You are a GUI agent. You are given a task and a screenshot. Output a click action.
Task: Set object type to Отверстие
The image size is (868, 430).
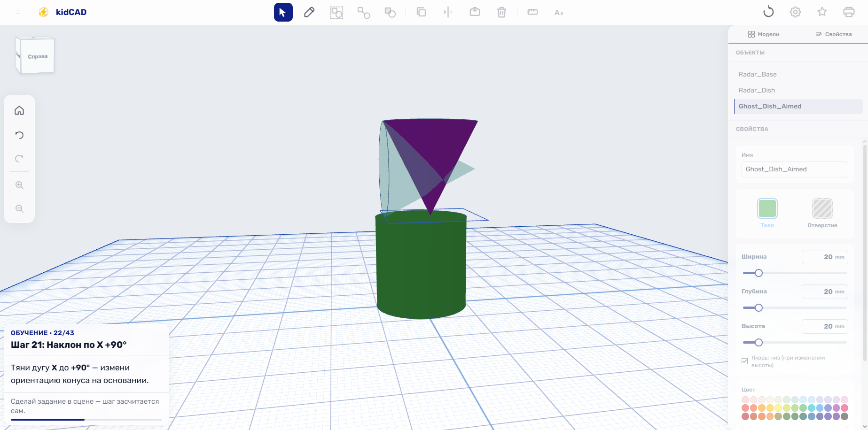822,214
